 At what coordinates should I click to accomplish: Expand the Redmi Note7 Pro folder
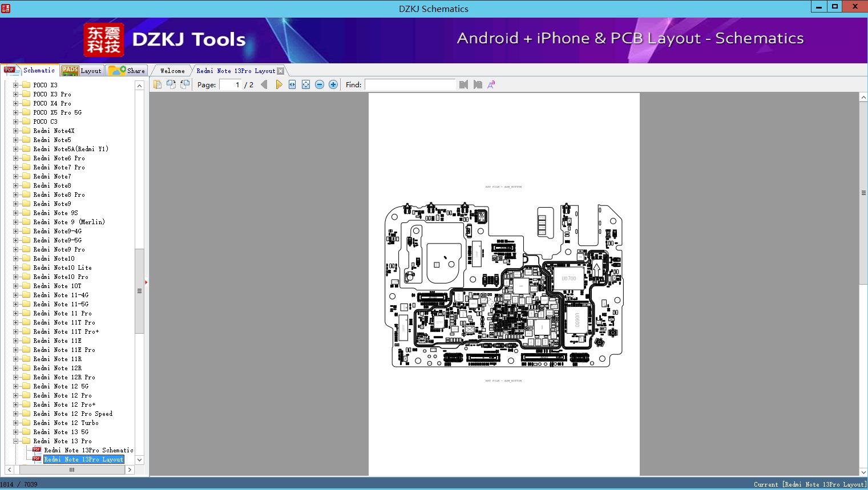16,167
